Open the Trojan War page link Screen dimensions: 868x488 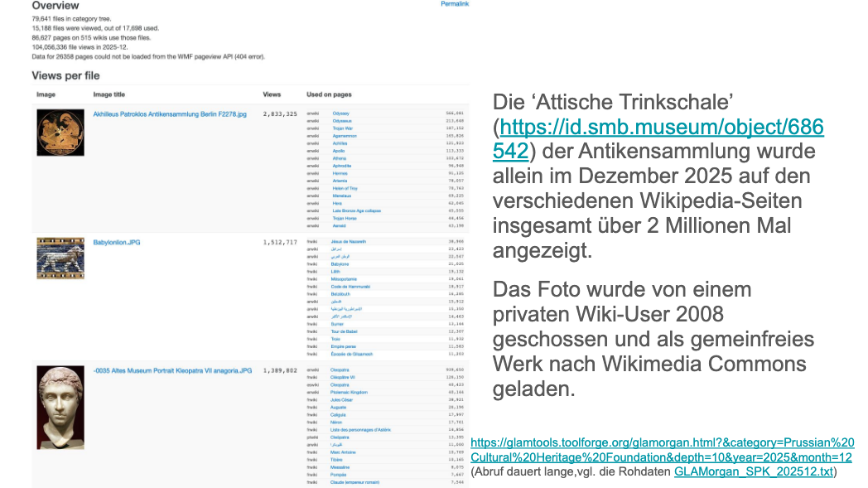(342, 128)
